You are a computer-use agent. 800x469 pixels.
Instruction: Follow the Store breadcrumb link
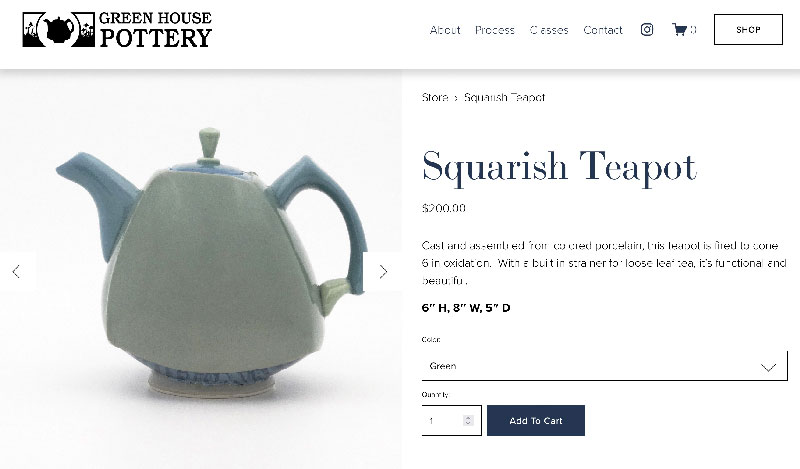pyautogui.click(x=435, y=97)
